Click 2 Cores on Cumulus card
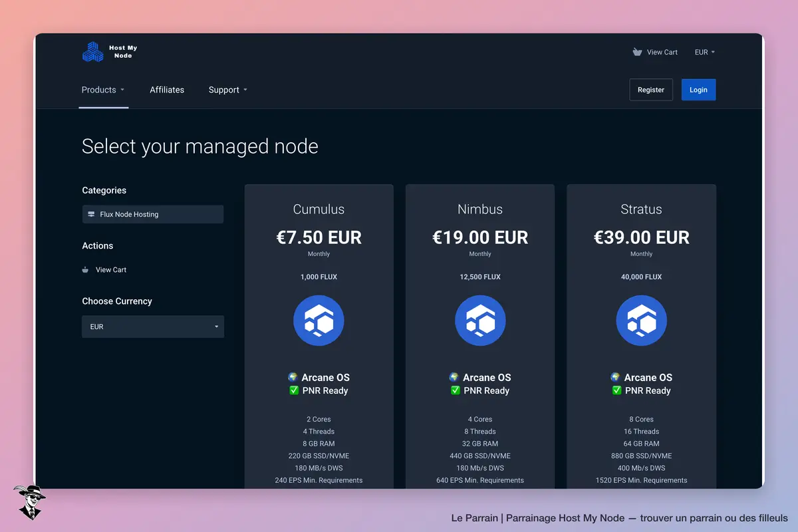 tap(319, 420)
